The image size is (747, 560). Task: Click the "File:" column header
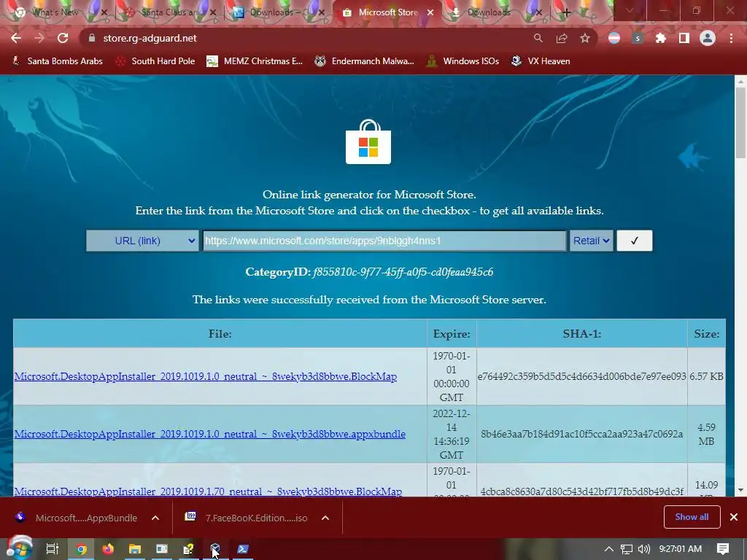coord(220,333)
